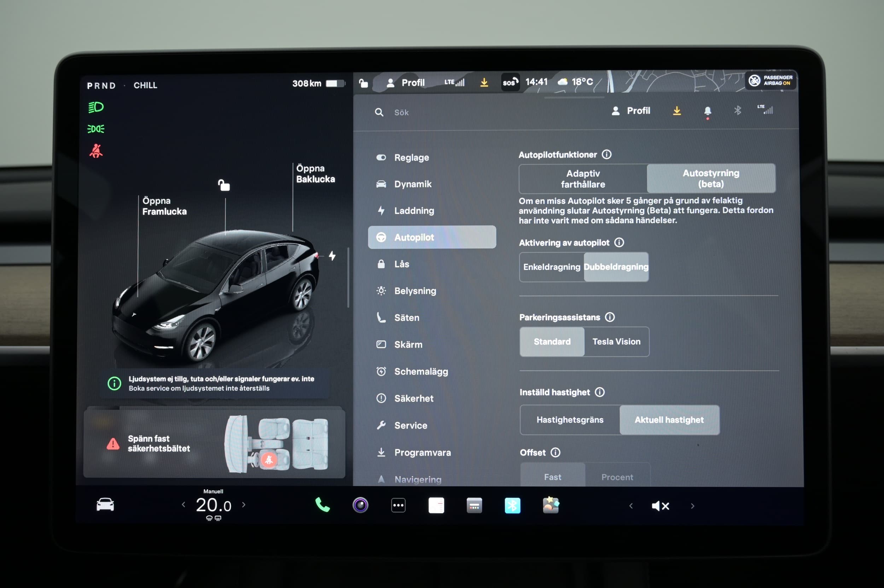The image size is (884, 588).
Task: Select Fast offset option
Action: 553,476
